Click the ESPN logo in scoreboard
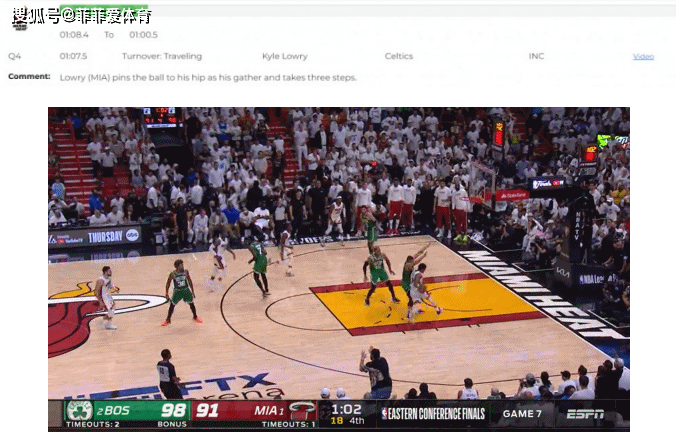This screenshot has height=432, width=676. (x=585, y=414)
